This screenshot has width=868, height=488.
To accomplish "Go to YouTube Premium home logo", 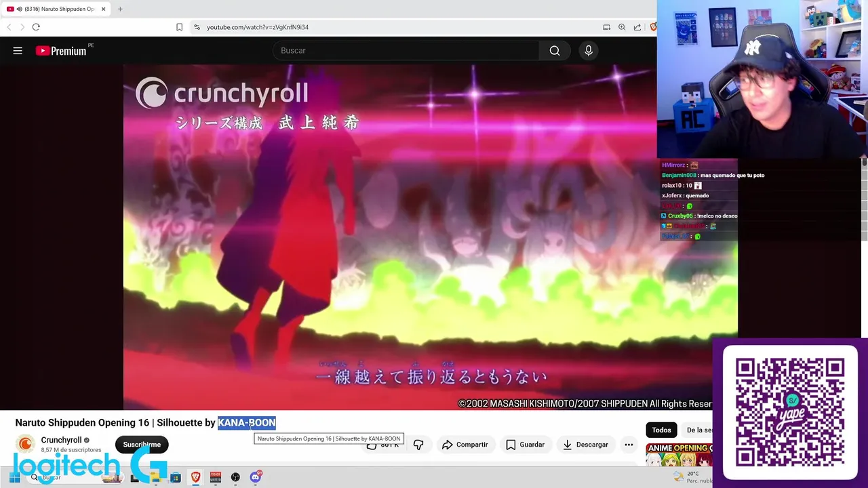I will click(61, 51).
